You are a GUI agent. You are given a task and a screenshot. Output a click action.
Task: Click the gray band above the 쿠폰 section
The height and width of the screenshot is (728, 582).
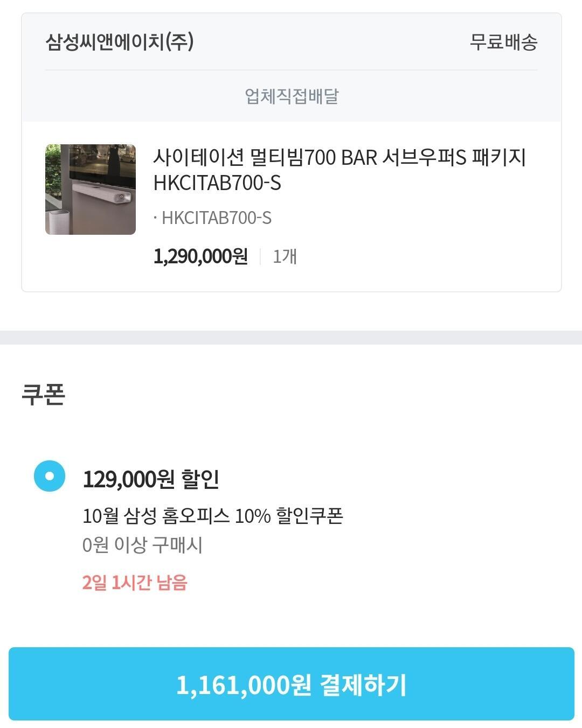pos(291,338)
